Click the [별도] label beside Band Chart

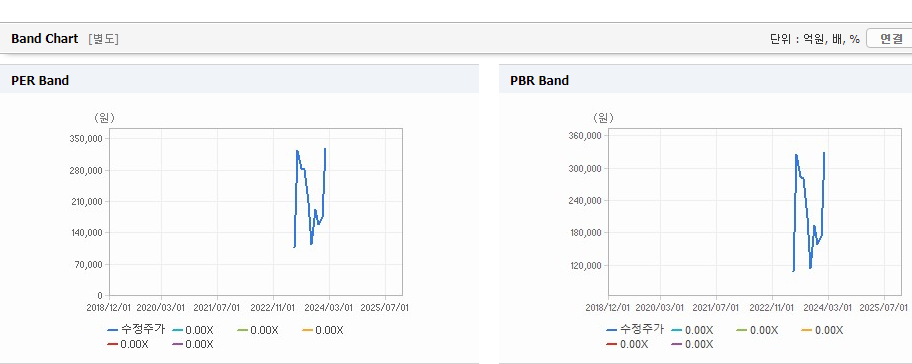[x=104, y=39]
